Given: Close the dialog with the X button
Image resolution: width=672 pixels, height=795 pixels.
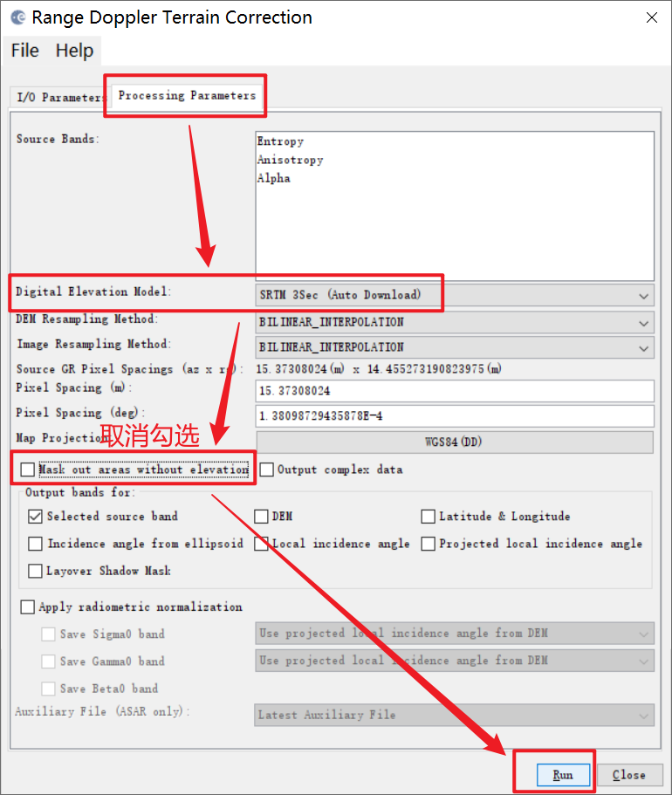Looking at the screenshot, I should click(652, 17).
